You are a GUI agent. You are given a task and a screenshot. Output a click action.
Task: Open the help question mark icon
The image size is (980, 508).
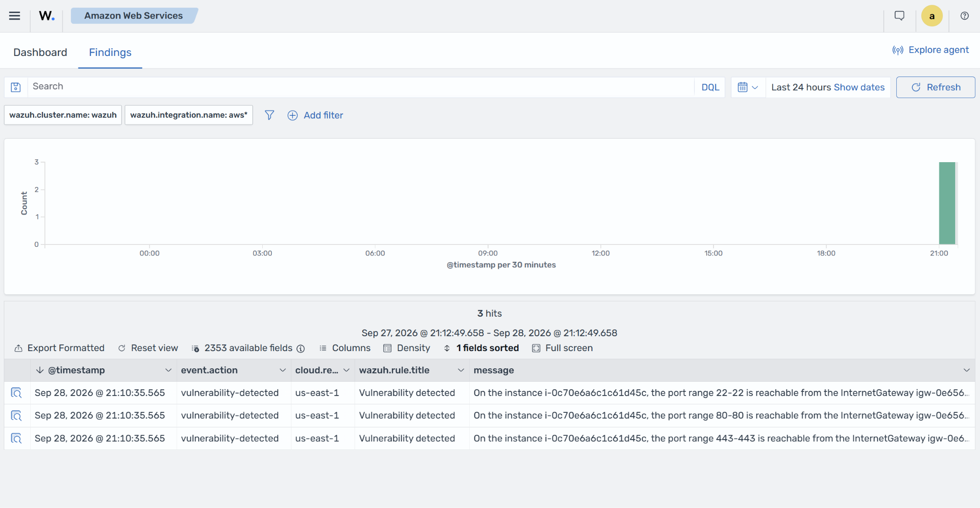[x=965, y=16]
